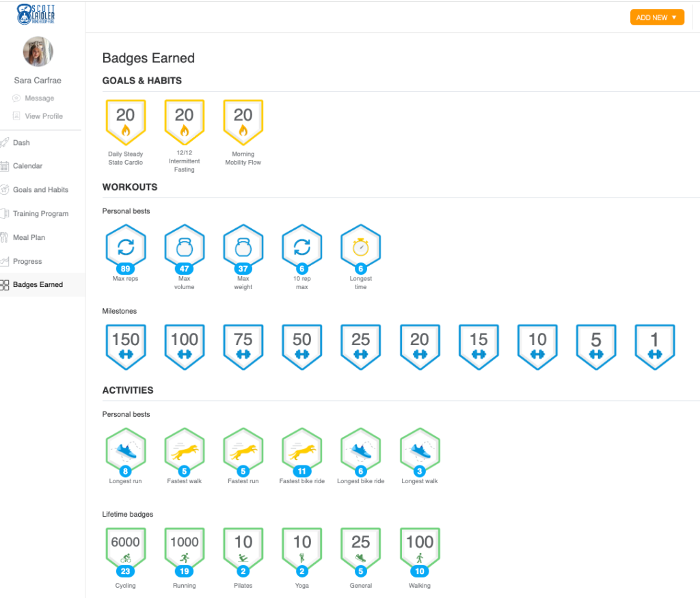Click the Longest time stopwatch badge
Image resolution: width=700 pixels, height=598 pixels.
coord(360,249)
